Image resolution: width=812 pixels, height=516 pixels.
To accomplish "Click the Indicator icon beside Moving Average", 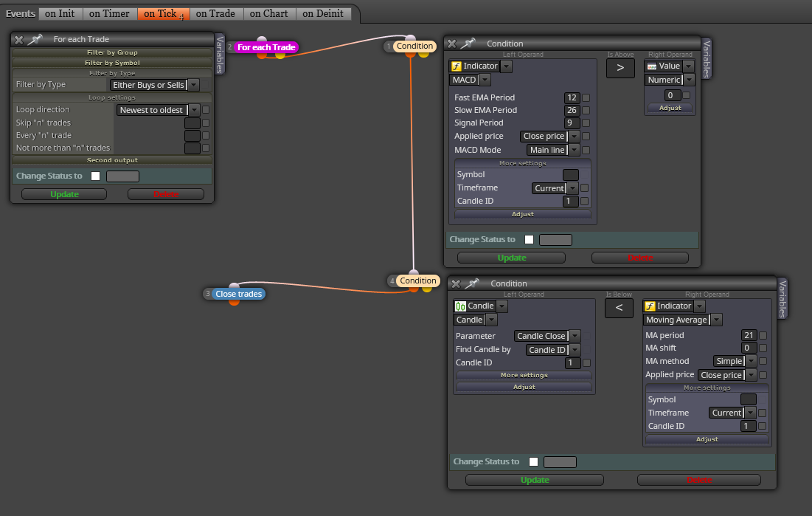I will tap(650, 306).
